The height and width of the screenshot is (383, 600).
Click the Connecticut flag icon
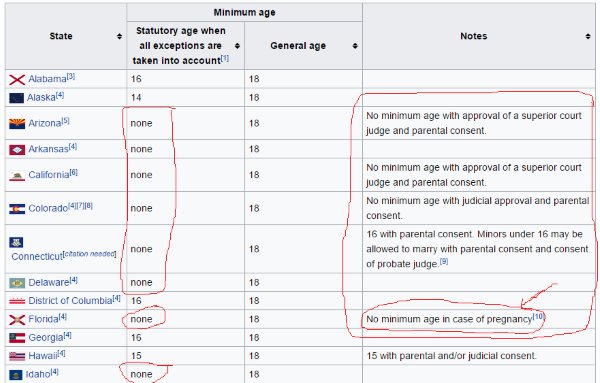(x=16, y=242)
